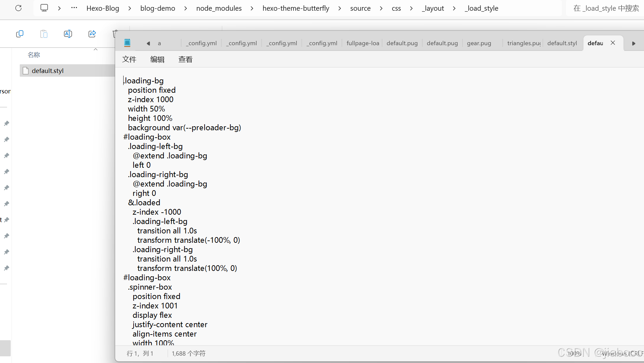The image size is (644, 363).
Task: Click the line 'justify-content center'
Action: pos(170,324)
